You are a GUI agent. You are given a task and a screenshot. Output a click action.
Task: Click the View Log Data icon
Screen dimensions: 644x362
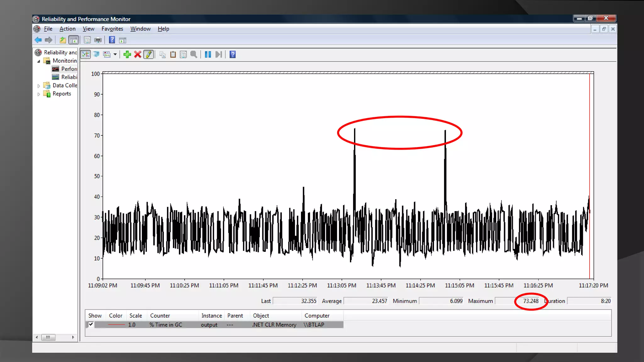pyautogui.click(x=96, y=54)
